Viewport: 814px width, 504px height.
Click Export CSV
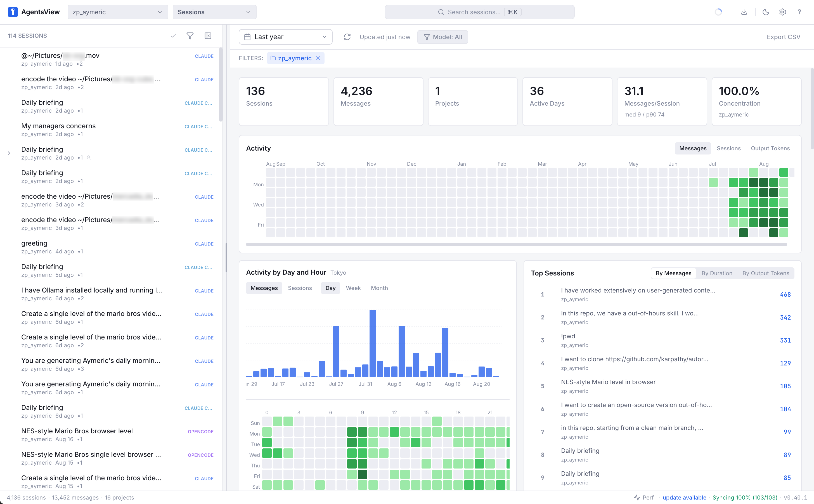click(783, 37)
